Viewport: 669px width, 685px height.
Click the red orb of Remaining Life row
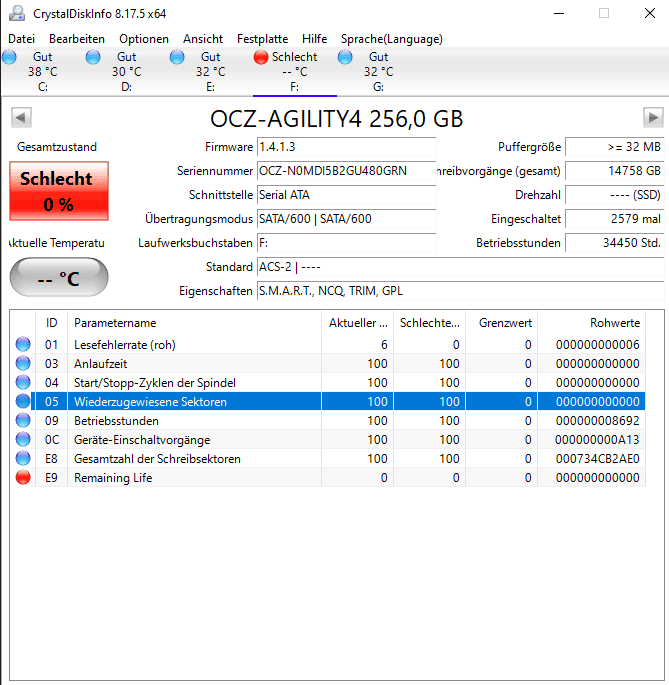point(23,477)
